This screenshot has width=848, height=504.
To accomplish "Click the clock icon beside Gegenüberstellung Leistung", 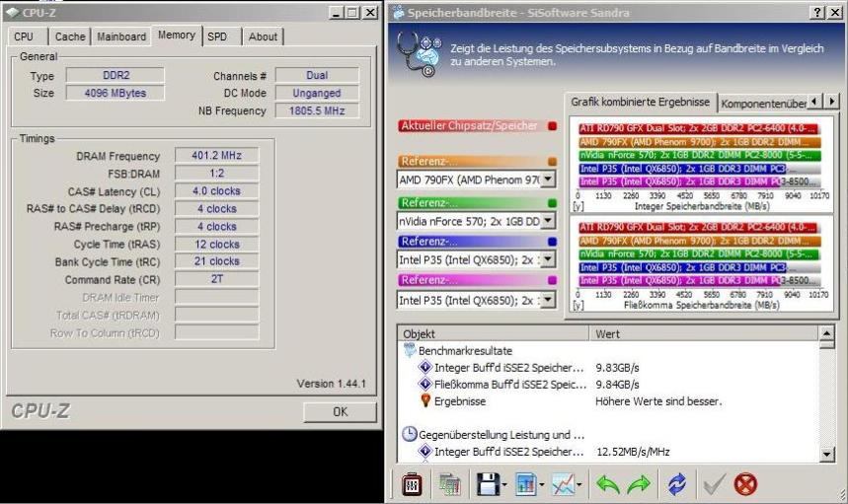I will tap(410, 434).
